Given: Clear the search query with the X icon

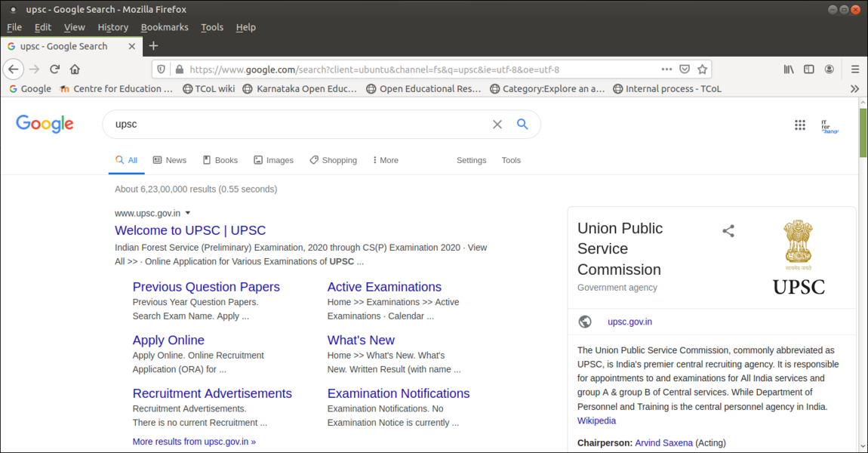Looking at the screenshot, I should (x=497, y=124).
